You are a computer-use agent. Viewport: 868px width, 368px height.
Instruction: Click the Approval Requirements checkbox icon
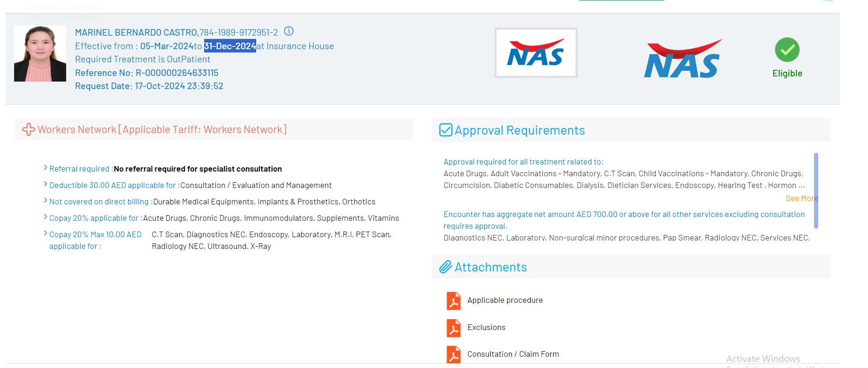click(445, 130)
